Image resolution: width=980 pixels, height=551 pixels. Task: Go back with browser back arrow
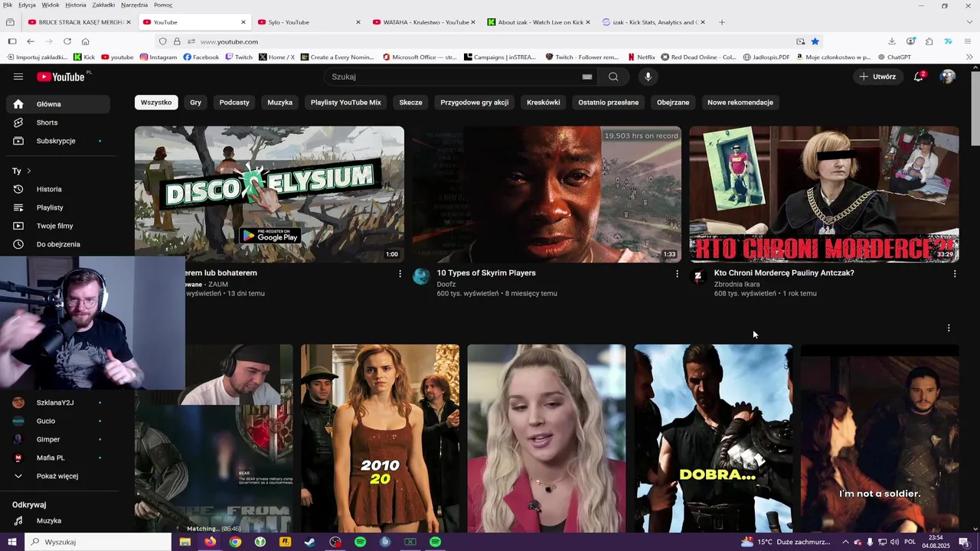point(31,41)
